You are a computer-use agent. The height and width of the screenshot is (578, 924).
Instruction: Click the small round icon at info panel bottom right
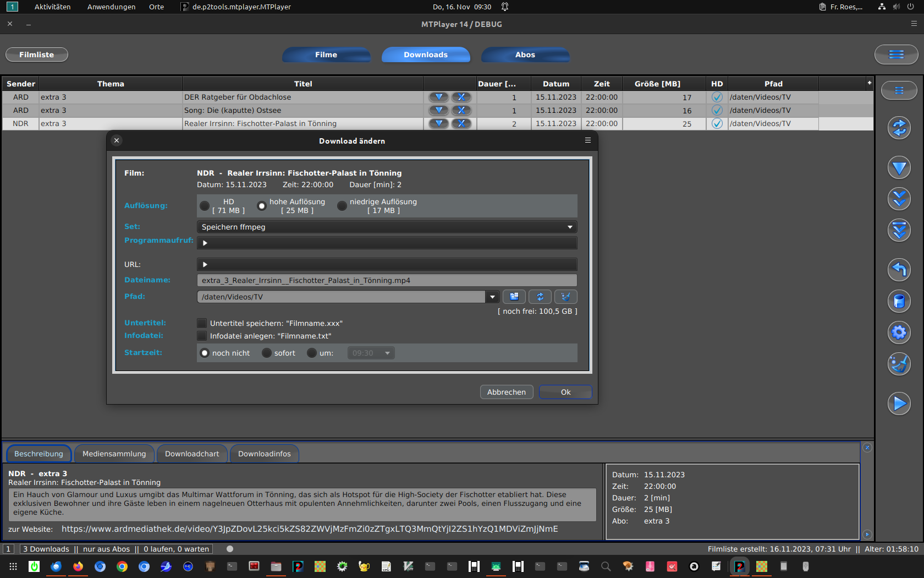coord(867,535)
